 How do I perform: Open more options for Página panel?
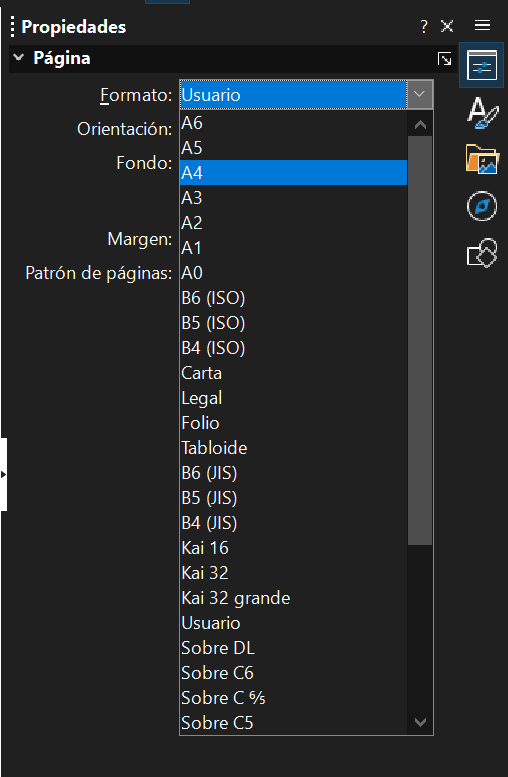[x=445, y=58]
